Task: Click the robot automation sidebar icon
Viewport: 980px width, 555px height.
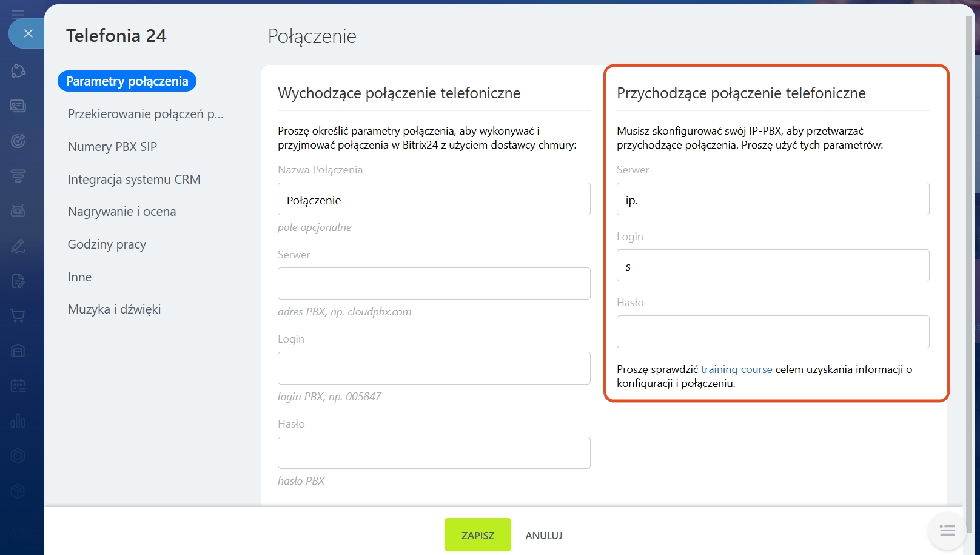Action: pos(18,211)
